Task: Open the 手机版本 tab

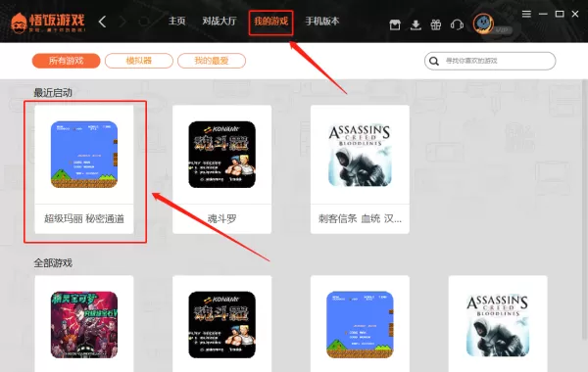Action: click(x=322, y=21)
